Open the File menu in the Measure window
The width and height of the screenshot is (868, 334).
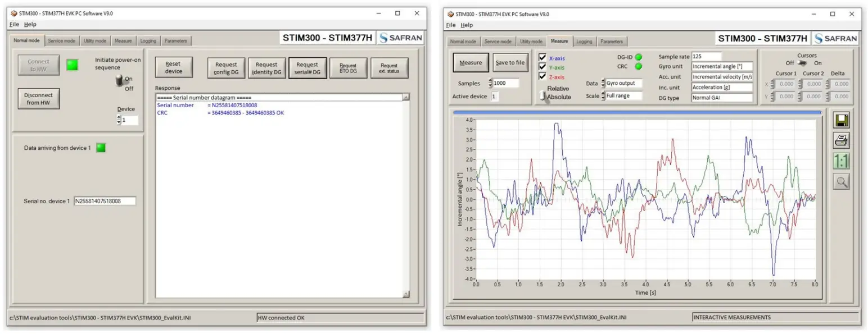pos(451,25)
